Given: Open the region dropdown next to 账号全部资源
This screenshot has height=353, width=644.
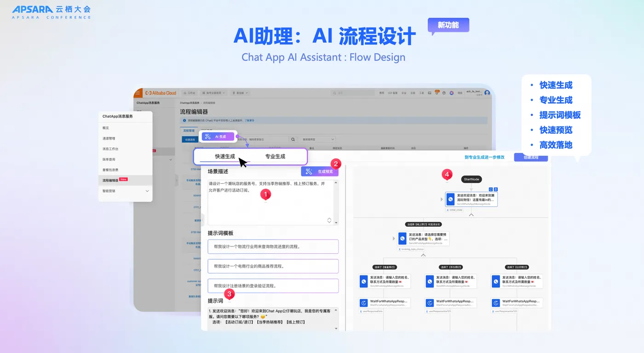Looking at the screenshot, I should coord(241,93).
